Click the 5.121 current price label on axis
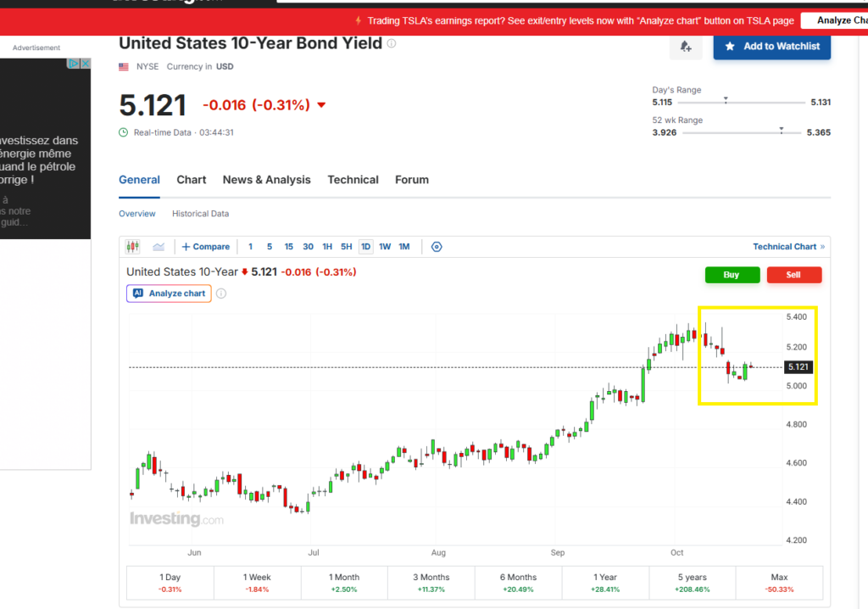The height and width of the screenshot is (609, 868). [798, 366]
